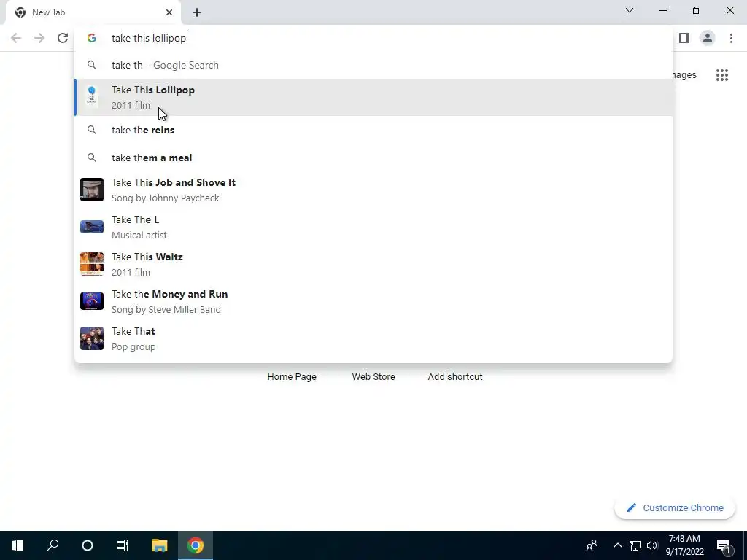Open the taskbar clock and date
The width and height of the screenshot is (747, 560).
click(684, 545)
